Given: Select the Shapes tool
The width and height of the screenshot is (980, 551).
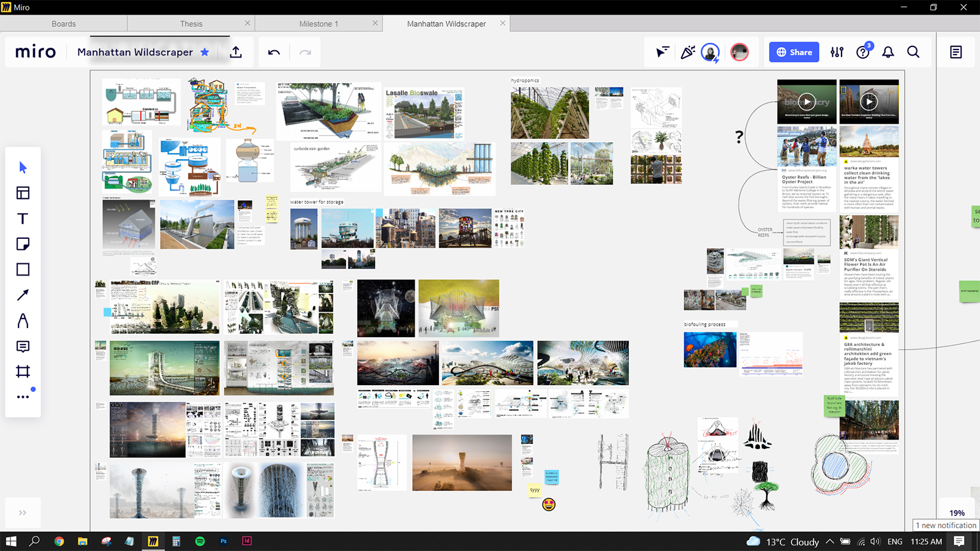Looking at the screenshot, I should click(x=23, y=269).
